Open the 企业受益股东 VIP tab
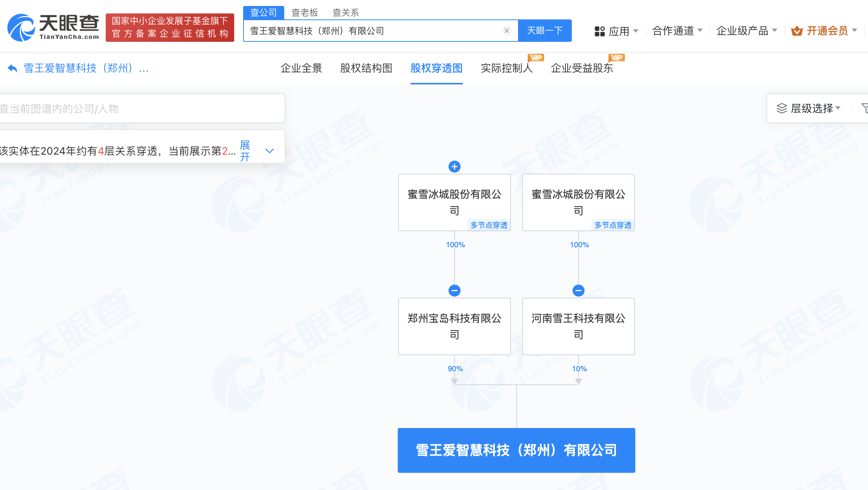 click(582, 68)
